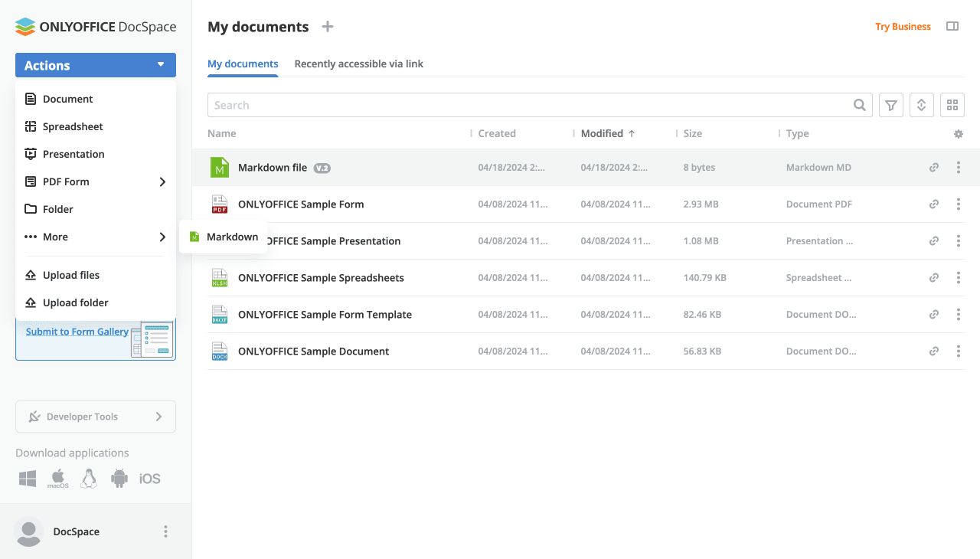
Task: Open ONLYOFFICE Sample Form
Action: click(301, 204)
